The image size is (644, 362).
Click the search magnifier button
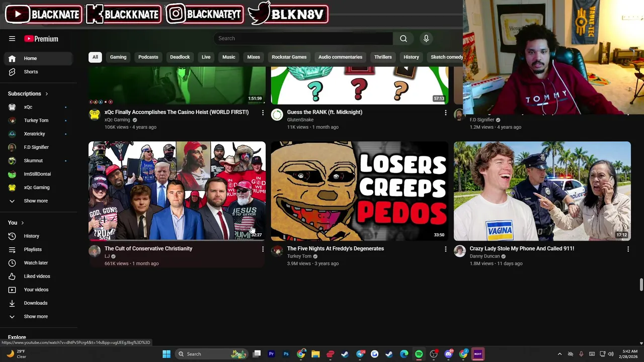tap(404, 39)
